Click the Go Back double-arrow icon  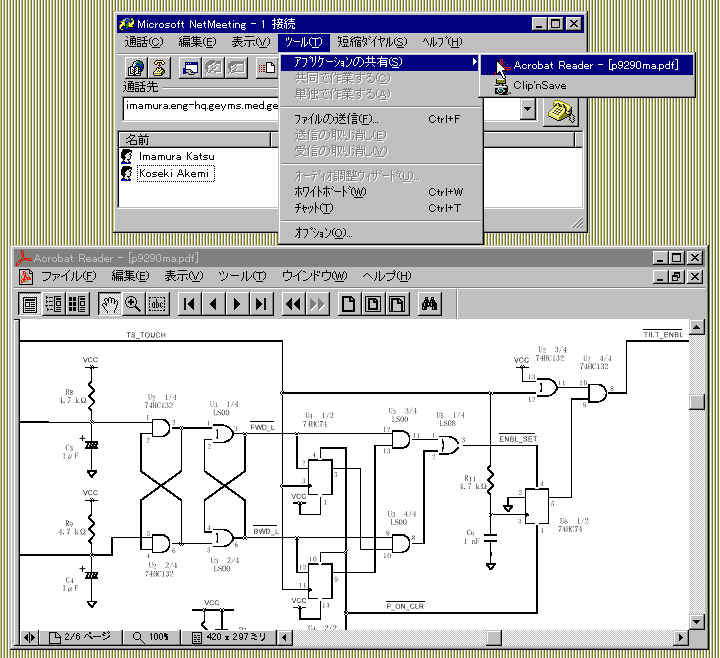click(x=293, y=304)
